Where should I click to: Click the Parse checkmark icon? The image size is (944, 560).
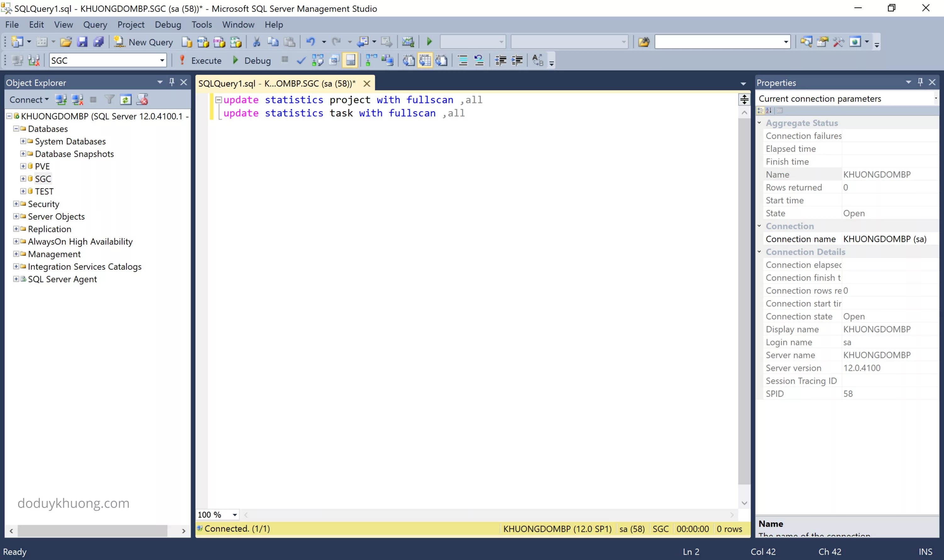pos(301,60)
